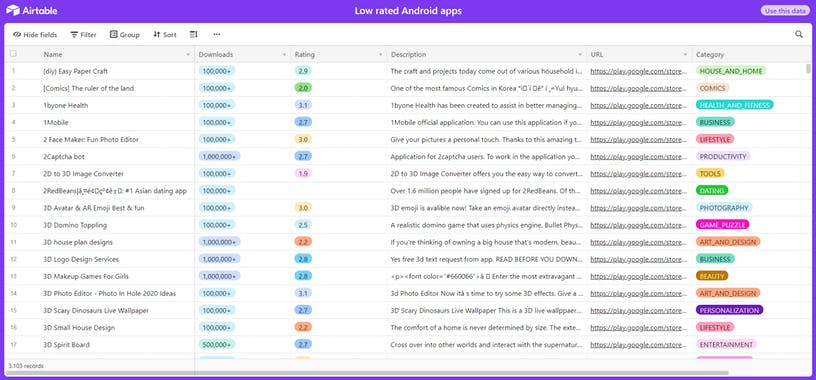Click 1,000,000+ downloads for 2Captcha bot
The image size is (816, 380).
(x=219, y=157)
